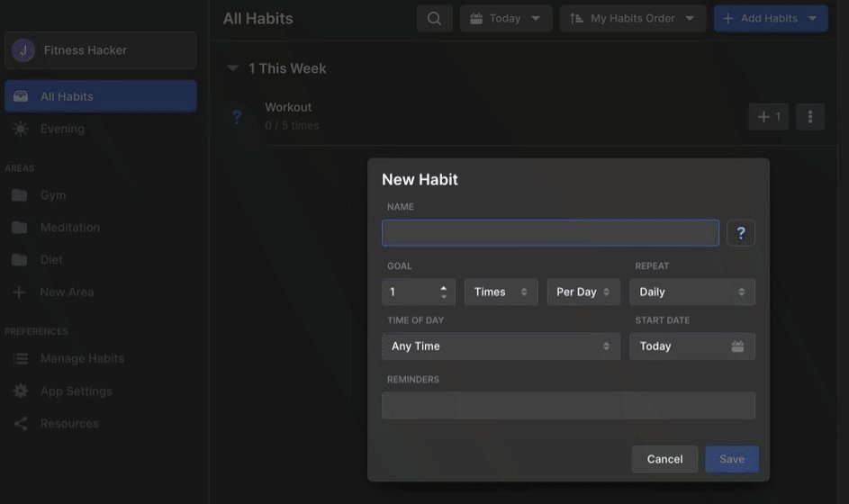Click the sort order icon in toolbar
Screen dimensions: 849x504
click(x=576, y=18)
